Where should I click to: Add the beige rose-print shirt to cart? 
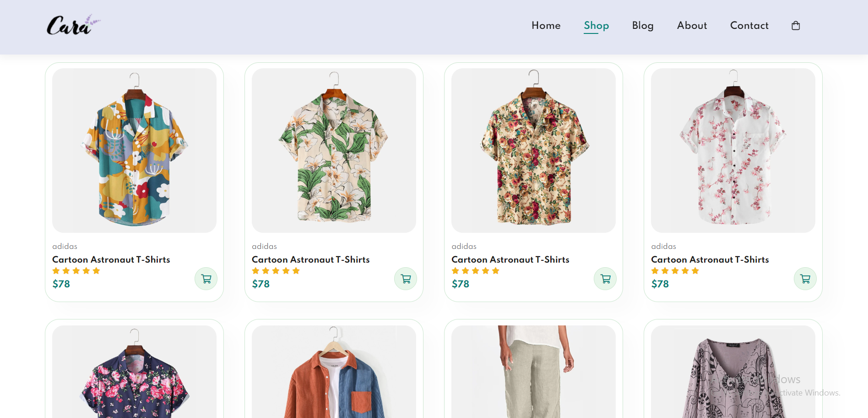[605, 278]
